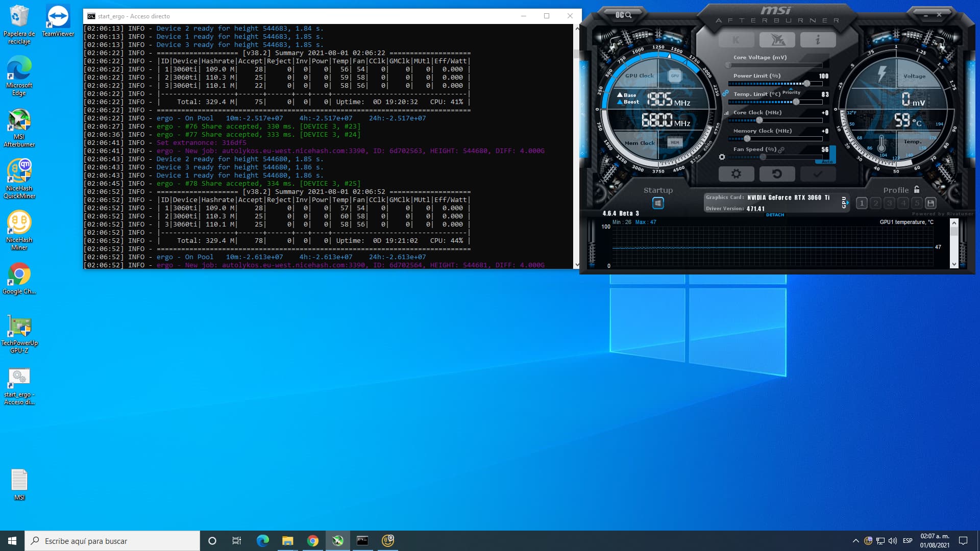Viewport: 980px width, 551px height.
Task: Click the apply checkmark button
Action: coord(818,174)
